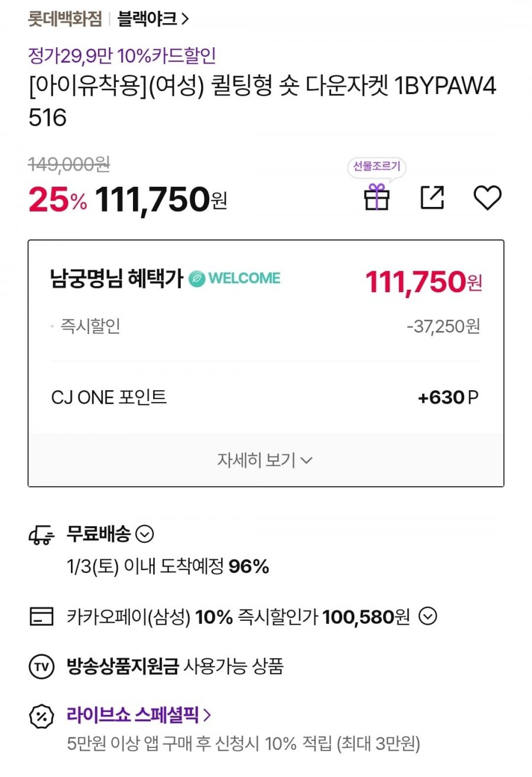This screenshot has width=532, height=777.
Task: Expand the 무료배송 shipping info chevron
Action: tap(145, 535)
